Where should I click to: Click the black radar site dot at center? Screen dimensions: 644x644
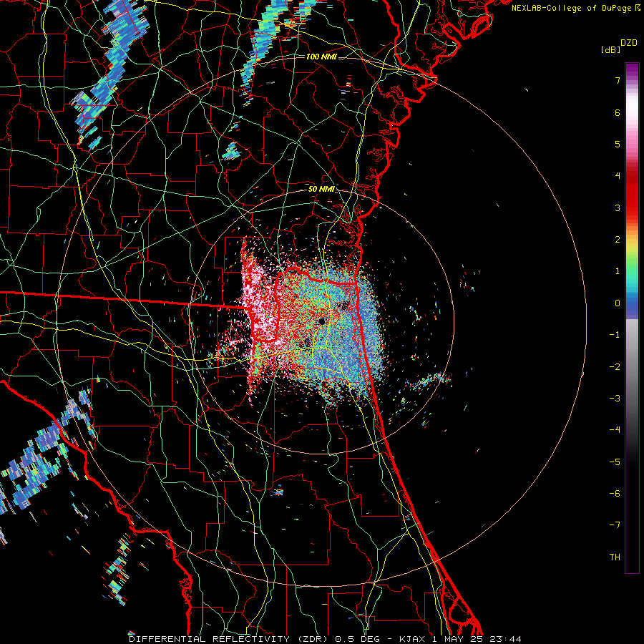(x=322, y=321)
